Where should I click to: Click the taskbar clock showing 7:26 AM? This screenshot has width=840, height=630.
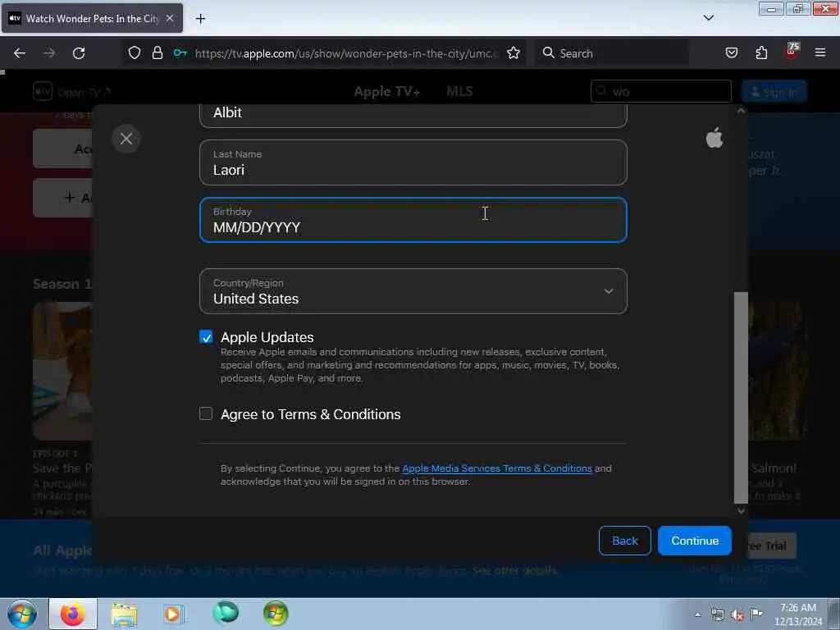tap(798, 614)
